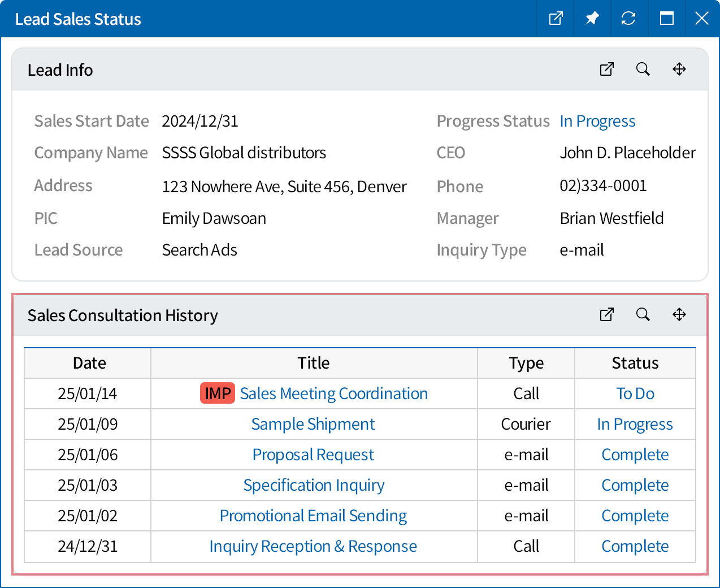Click the Lead Info move icon
Screen dimensions: 720x588
coord(679,69)
